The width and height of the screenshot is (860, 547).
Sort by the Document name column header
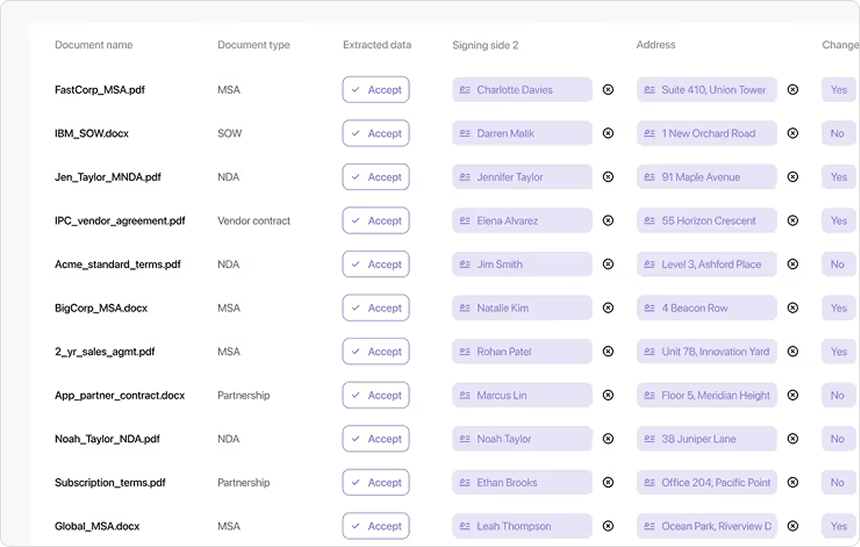coord(93,45)
